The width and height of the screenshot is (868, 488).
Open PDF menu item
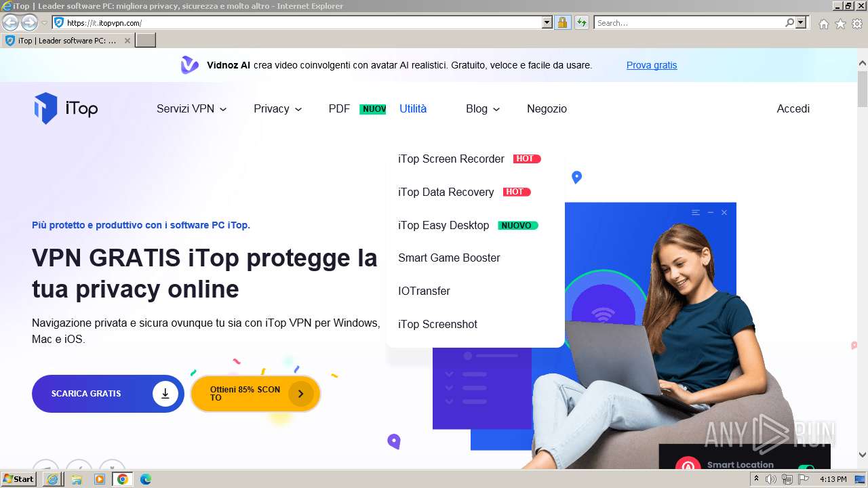(x=339, y=108)
